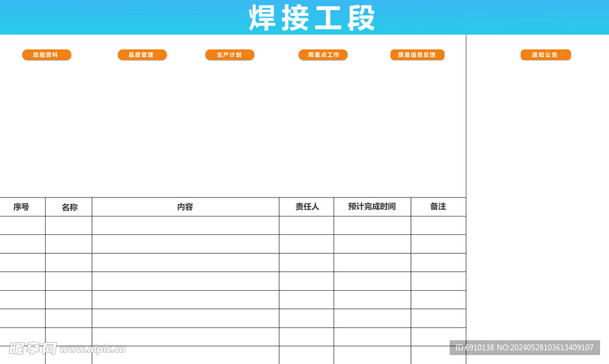The height and width of the screenshot is (364, 609).
Task: Open the 品质管理 section
Action: pyautogui.click(x=142, y=55)
